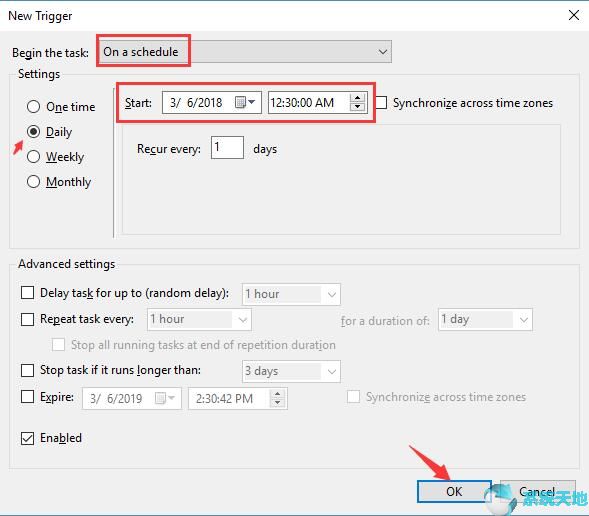Expand the random delay 1 hour dropdown

(291, 294)
